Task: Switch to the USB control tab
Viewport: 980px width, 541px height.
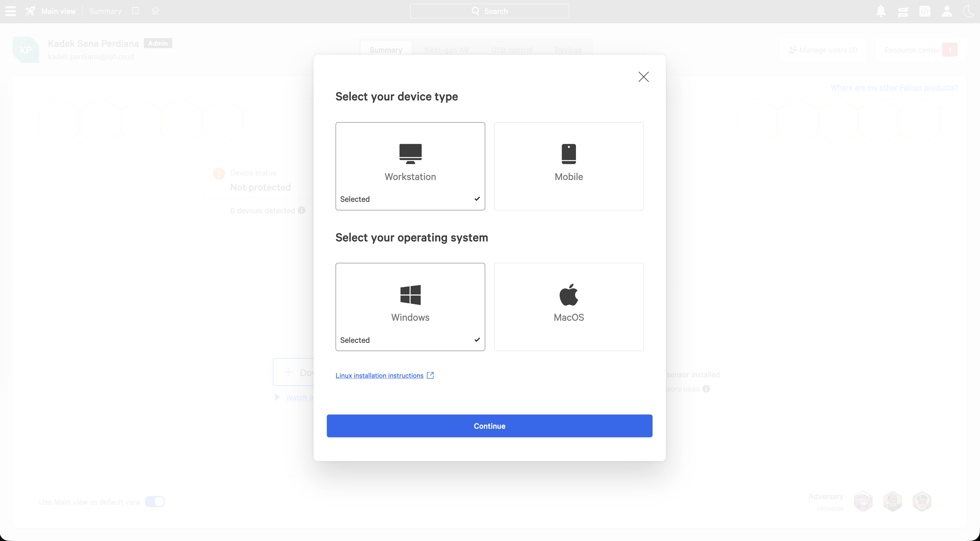Action: coord(512,50)
